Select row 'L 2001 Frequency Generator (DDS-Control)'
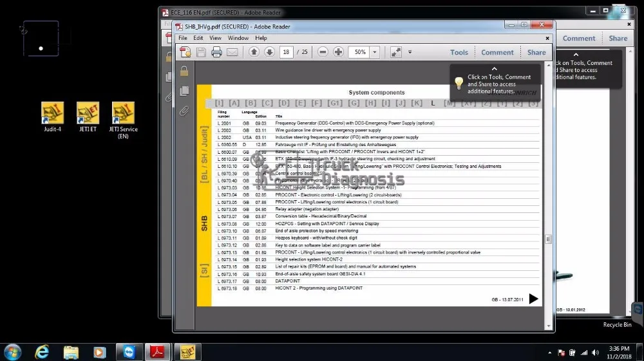Viewport: 644px width, 361px height. coord(377,123)
